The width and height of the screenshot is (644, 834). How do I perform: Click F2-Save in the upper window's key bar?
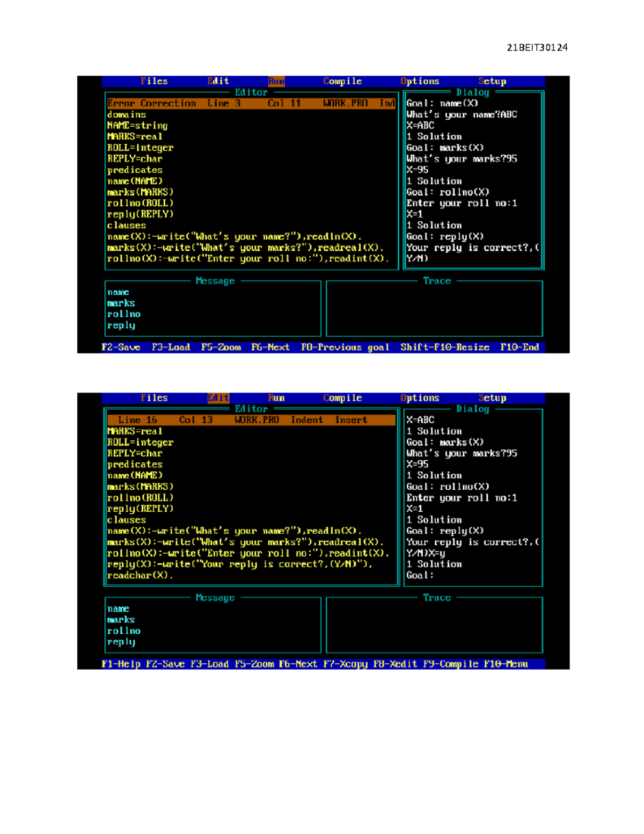pos(121,347)
